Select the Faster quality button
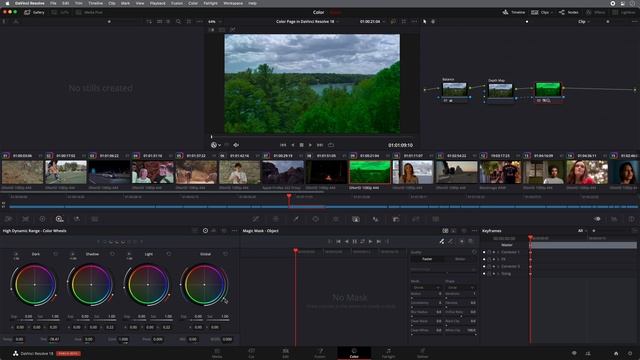Image resolution: width=640 pixels, height=360 pixels. [x=427, y=259]
